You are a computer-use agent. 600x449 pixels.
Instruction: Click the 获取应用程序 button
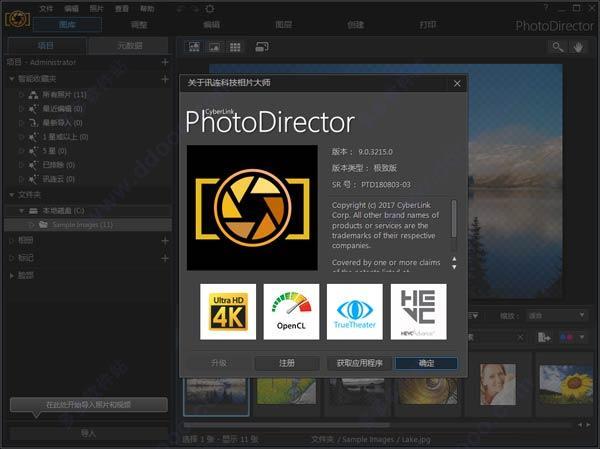tap(359, 363)
